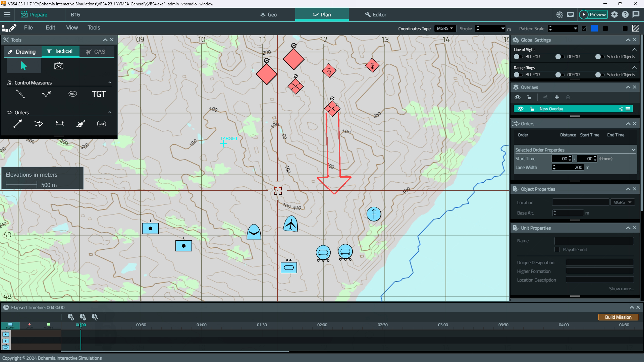The width and height of the screenshot is (644, 362).
Task: Click the blue color swatch
Action: coord(594,28)
